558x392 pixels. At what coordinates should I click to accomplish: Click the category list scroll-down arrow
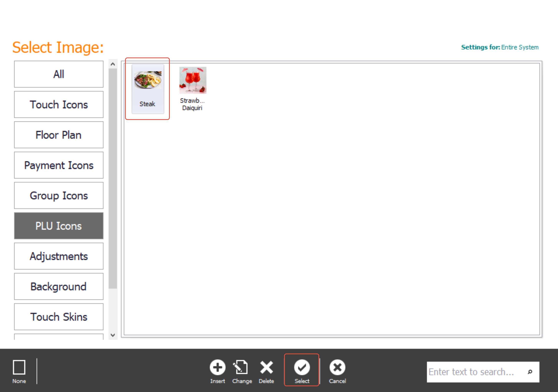[113, 335]
